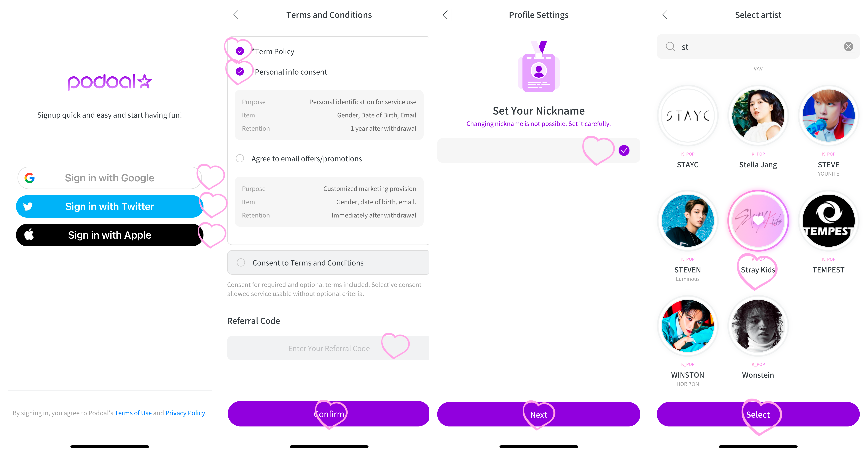Go back from Terms and Conditions screen
868x452 pixels.
pyautogui.click(x=236, y=15)
